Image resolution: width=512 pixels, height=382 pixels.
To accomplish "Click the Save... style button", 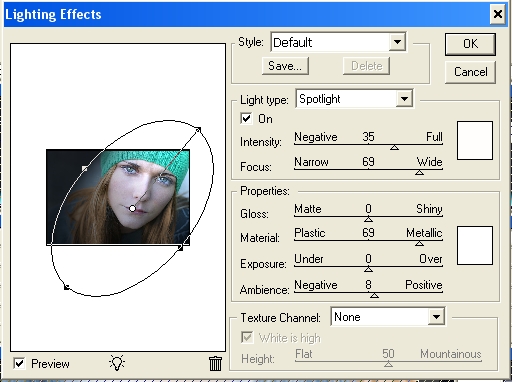I will click(285, 66).
